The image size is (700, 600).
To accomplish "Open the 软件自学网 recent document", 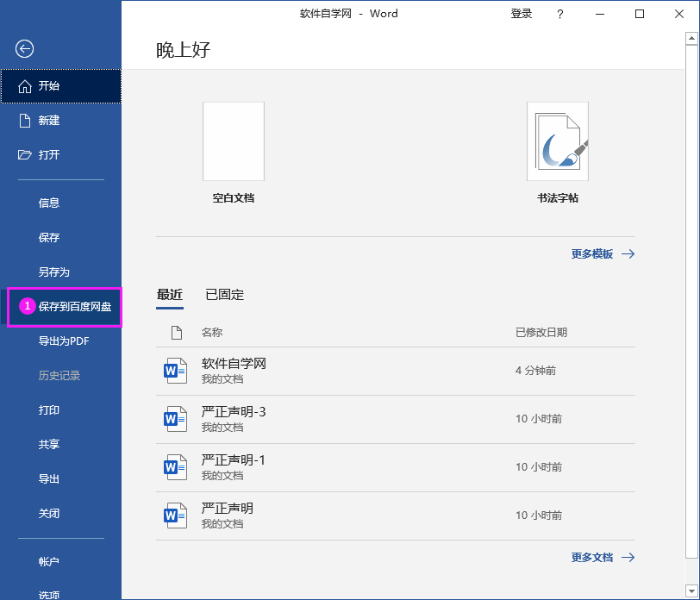I will click(x=236, y=363).
